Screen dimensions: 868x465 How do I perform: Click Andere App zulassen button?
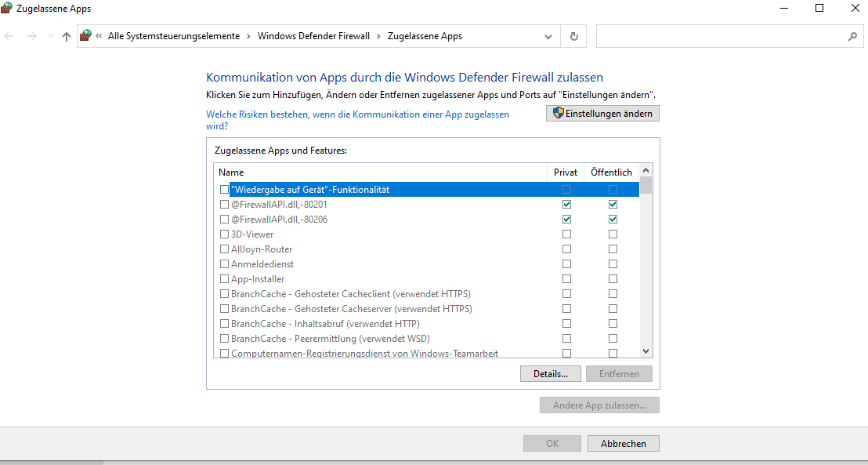click(x=599, y=405)
